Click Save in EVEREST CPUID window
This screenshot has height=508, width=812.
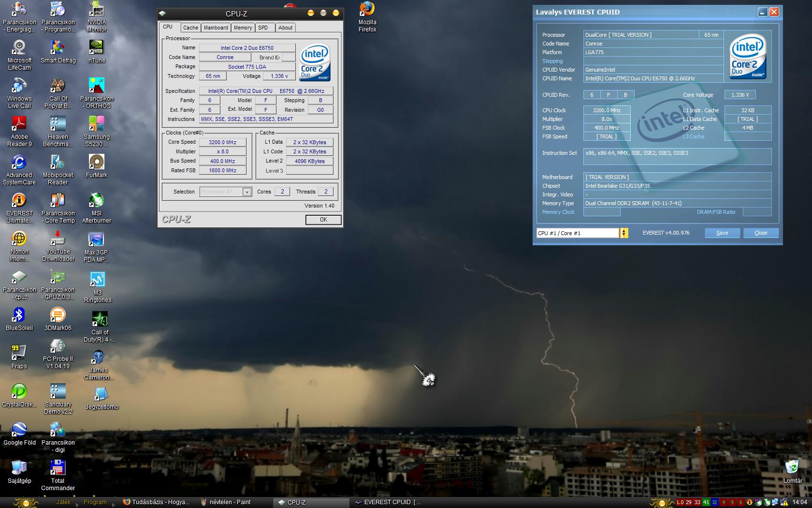point(722,233)
